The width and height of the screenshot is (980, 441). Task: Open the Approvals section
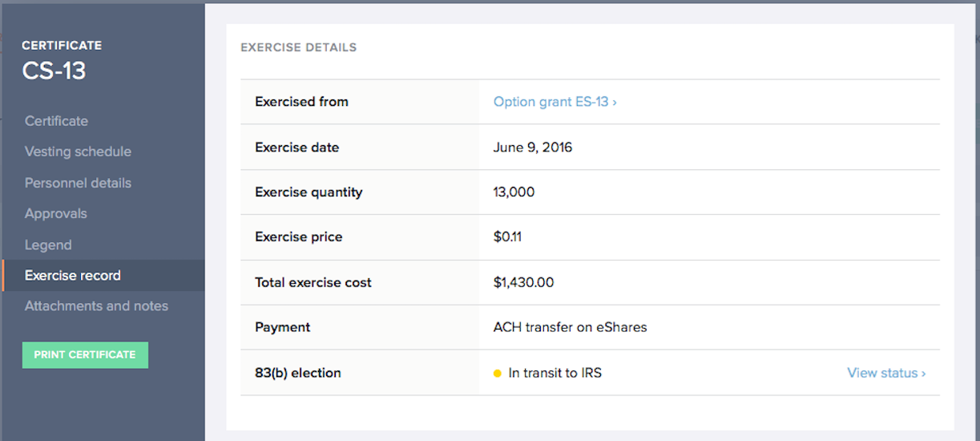click(56, 213)
